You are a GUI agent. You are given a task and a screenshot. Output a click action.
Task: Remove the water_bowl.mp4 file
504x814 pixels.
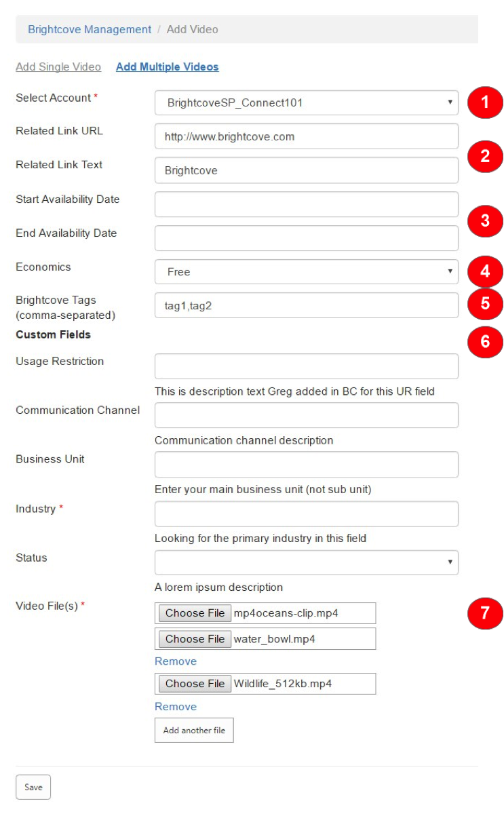[x=176, y=661]
